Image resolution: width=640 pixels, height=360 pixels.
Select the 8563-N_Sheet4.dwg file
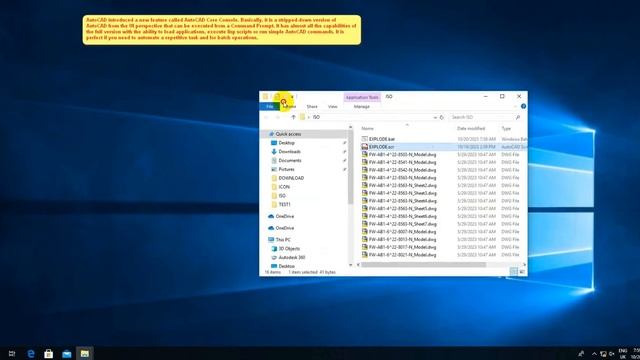pos(403,201)
